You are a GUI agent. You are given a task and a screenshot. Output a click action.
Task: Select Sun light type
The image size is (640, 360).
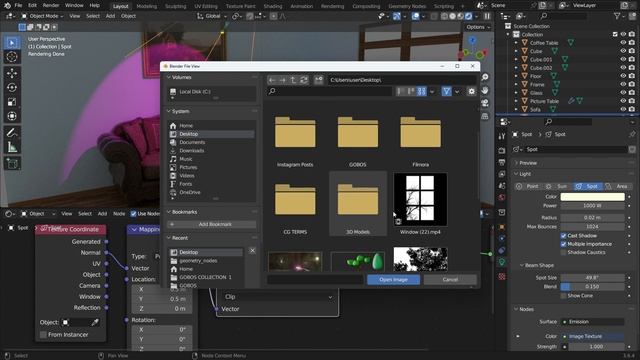(558, 186)
